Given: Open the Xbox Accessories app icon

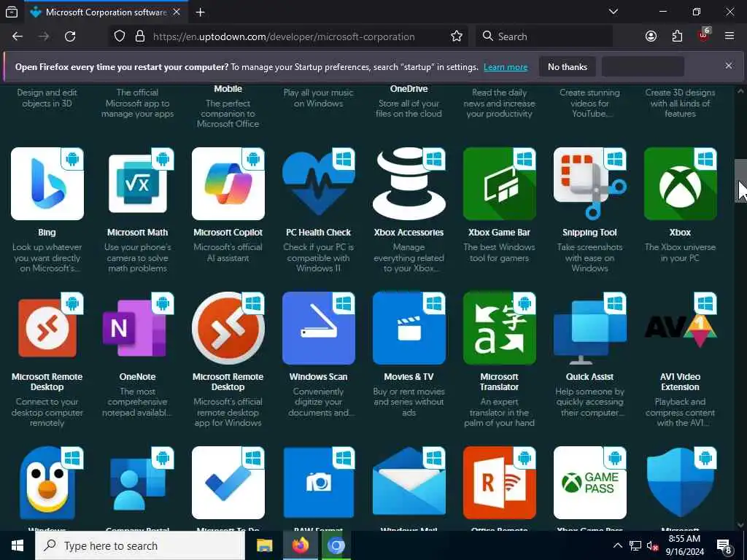Looking at the screenshot, I should coord(409,184).
